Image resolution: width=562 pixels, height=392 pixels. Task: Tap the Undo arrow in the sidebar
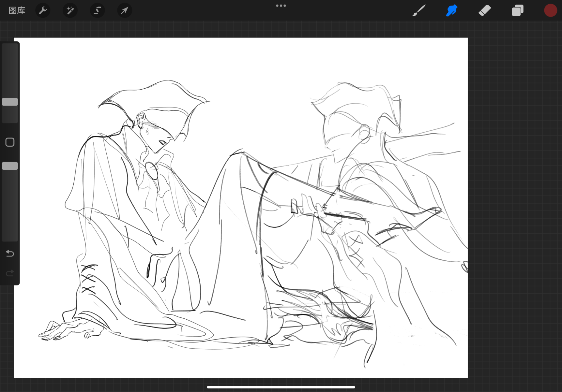point(10,253)
